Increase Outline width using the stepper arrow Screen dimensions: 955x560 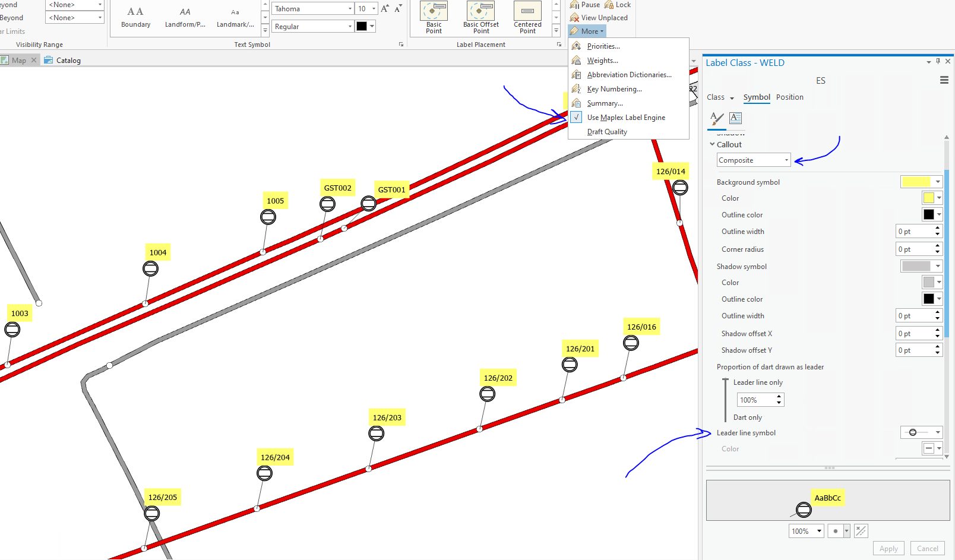[937, 228]
